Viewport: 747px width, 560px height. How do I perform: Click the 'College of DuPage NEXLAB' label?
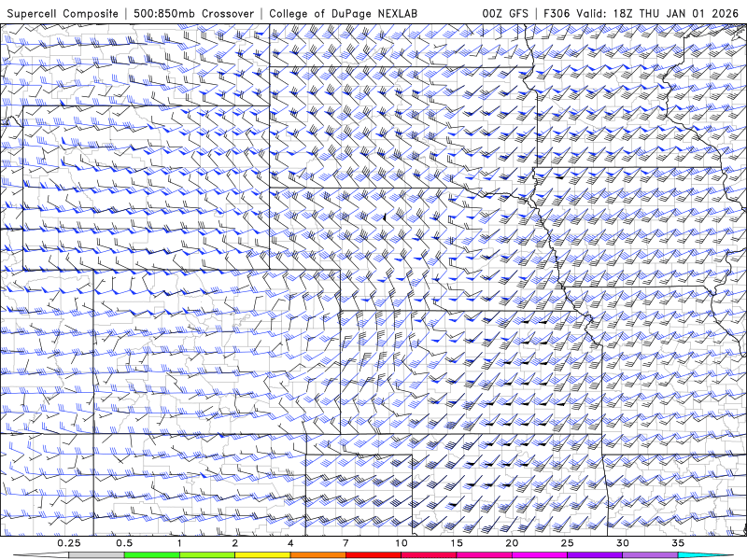343,13
